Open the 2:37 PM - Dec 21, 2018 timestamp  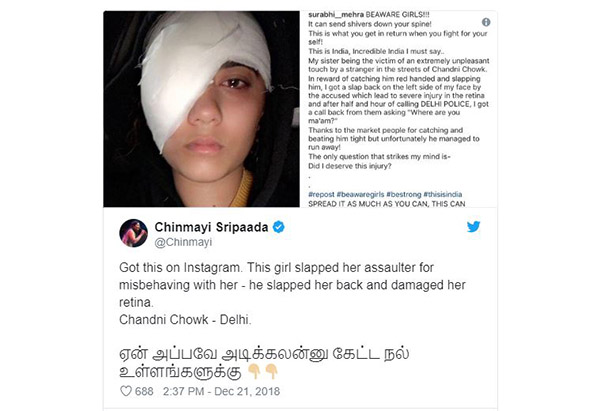[221, 391]
